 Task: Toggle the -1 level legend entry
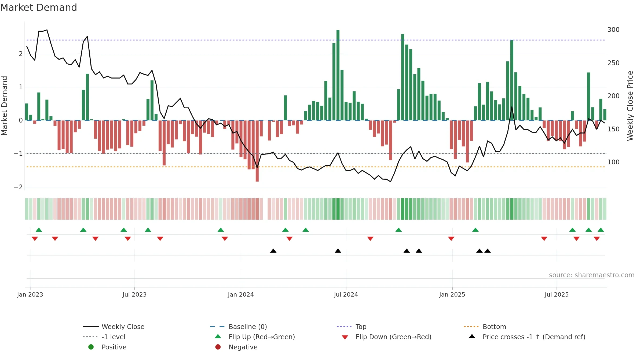pyautogui.click(x=104, y=337)
